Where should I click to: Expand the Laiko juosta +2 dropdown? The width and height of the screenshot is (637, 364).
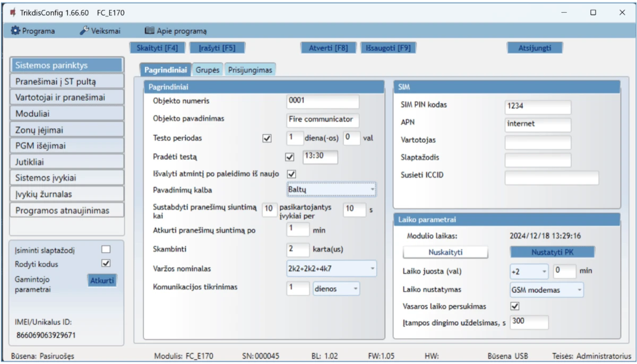[x=529, y=271]
